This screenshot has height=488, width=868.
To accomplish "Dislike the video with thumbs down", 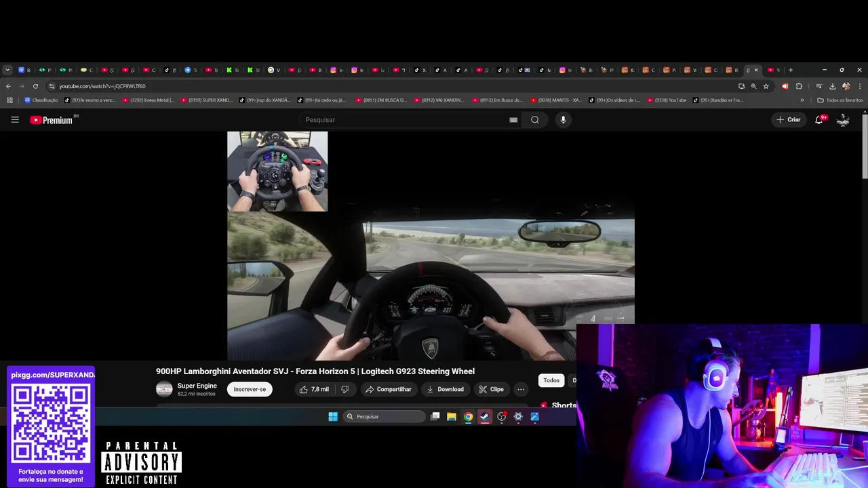I will pyautogui.click(x=345, y=390).
